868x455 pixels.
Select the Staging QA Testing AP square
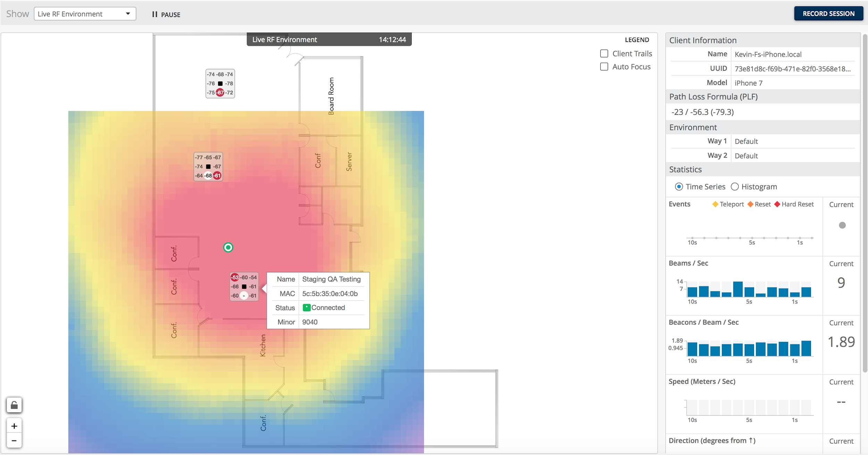244,287
